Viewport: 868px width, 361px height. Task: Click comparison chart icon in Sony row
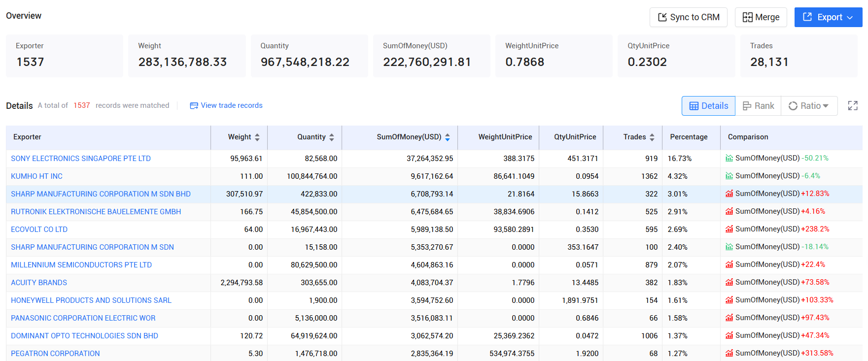(729, 158)
